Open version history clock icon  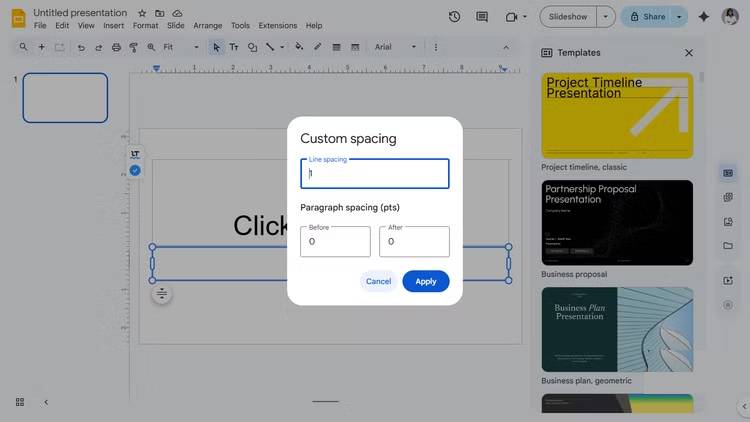pos(454,17)
